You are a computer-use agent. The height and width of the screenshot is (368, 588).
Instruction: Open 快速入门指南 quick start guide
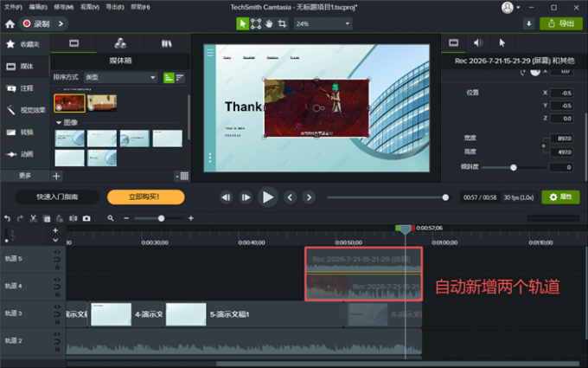[x=57, y=197]
